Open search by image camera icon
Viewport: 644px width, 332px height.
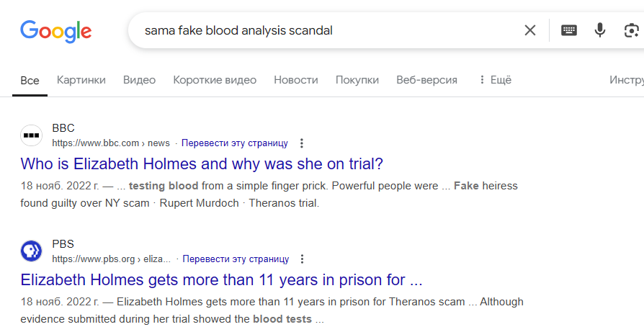click(x=631, y=30)
